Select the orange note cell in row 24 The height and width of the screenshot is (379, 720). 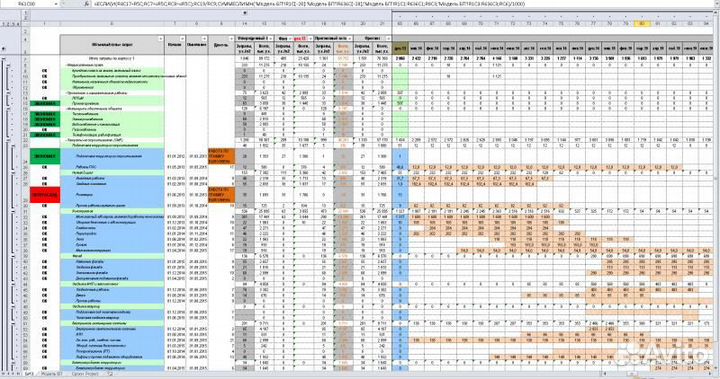pos(221,156)
